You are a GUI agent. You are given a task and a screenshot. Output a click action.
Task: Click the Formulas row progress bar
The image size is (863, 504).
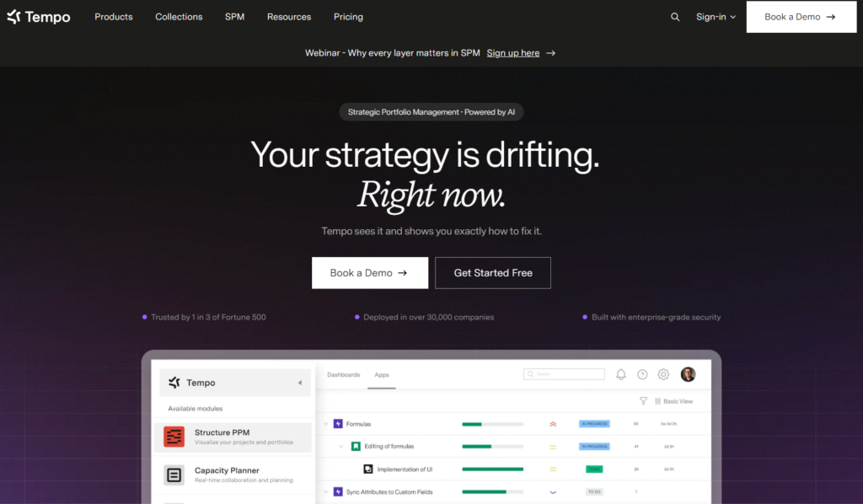[x=492, y=424]
